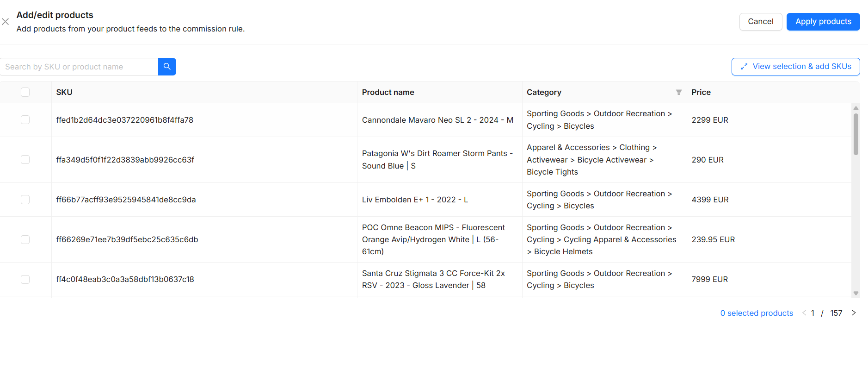The height and width of the screenshot is (376, 868).
Task: Click the Cancel button
Action: coord(760,22)
